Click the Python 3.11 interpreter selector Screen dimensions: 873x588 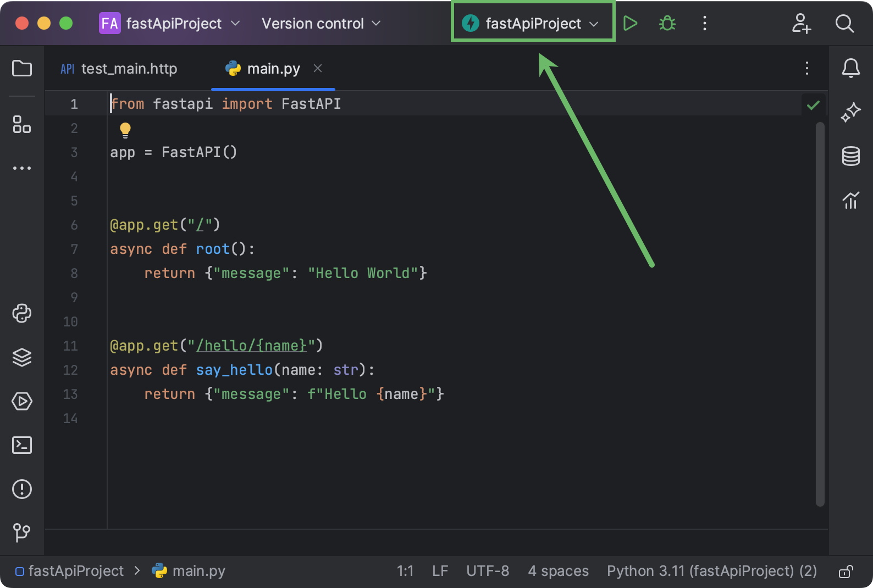point(711,572)
